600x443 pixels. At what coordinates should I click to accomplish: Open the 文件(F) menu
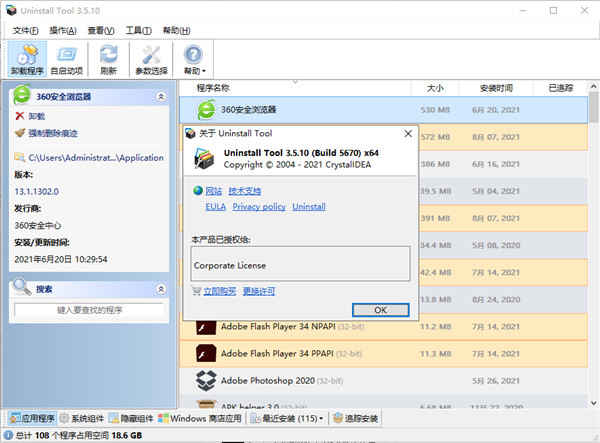click(x=25, y=30)
